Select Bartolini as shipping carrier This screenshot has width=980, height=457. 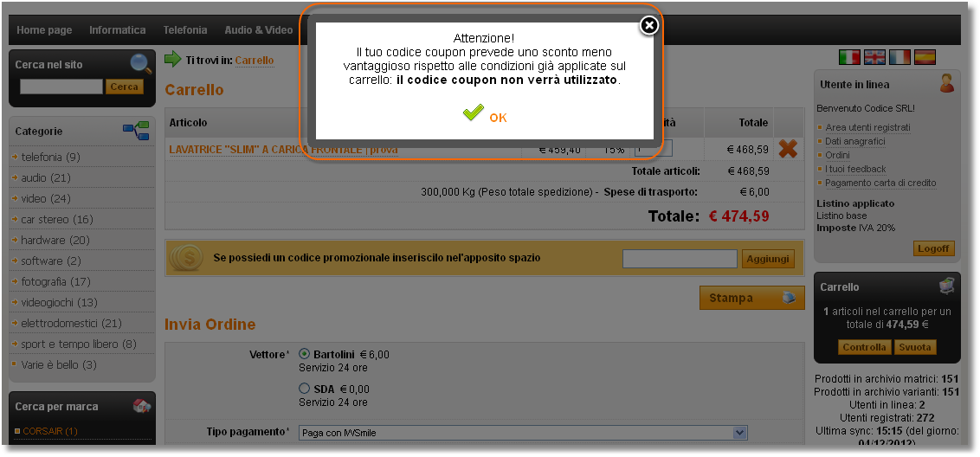point(305,354)
